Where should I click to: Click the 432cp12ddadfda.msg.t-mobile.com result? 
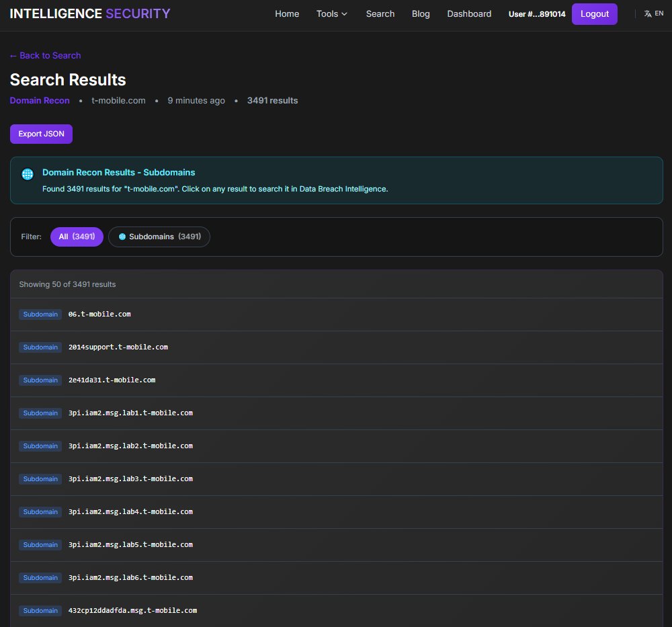[x=337, y=611]
